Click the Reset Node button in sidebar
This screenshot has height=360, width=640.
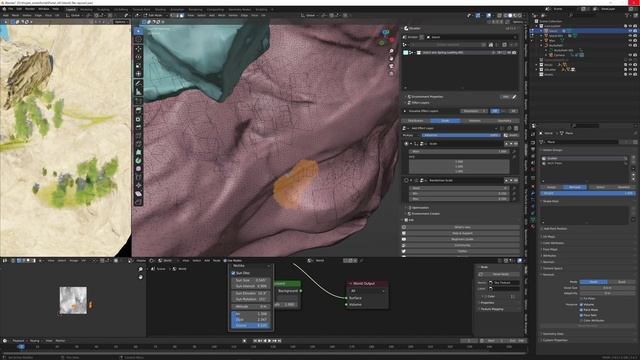click(500, 274)
